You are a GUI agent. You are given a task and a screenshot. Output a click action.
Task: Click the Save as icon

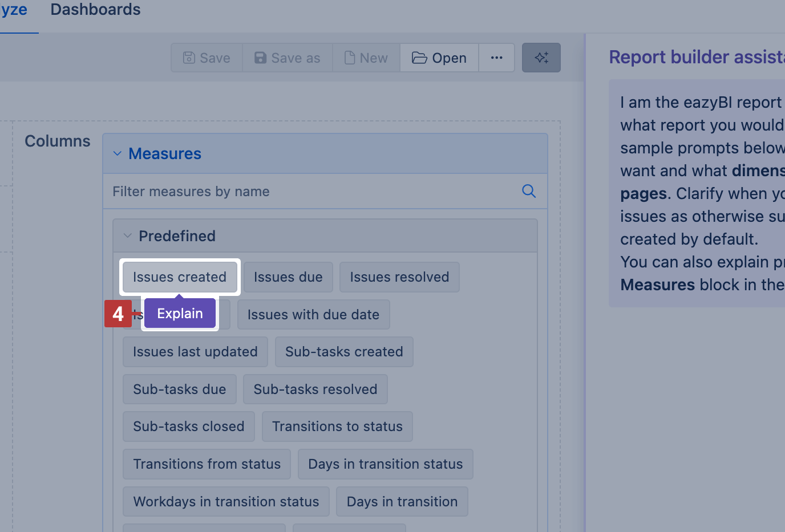260,57
